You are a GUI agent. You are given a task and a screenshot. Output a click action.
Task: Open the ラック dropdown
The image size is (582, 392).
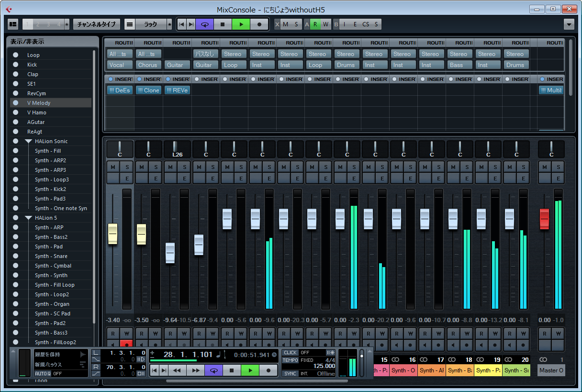pyautogui.click(x=151, y=24)
